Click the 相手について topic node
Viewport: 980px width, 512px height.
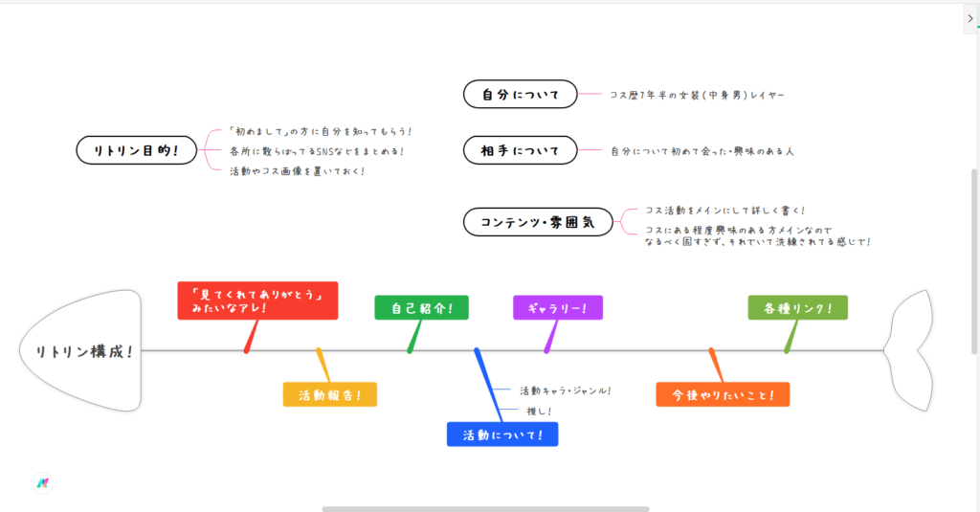coord(521,150)
